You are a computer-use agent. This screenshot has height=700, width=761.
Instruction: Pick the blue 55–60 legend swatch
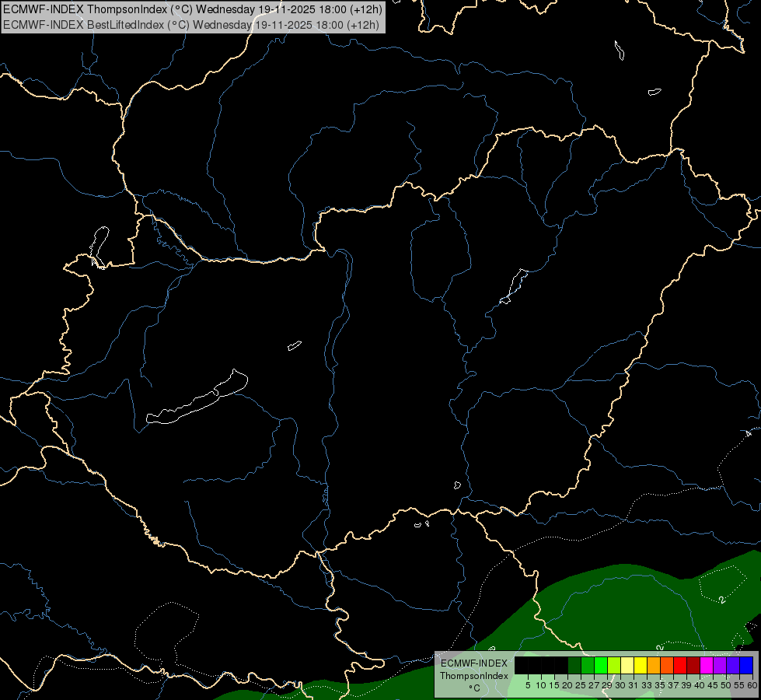[x=746, y=665]
